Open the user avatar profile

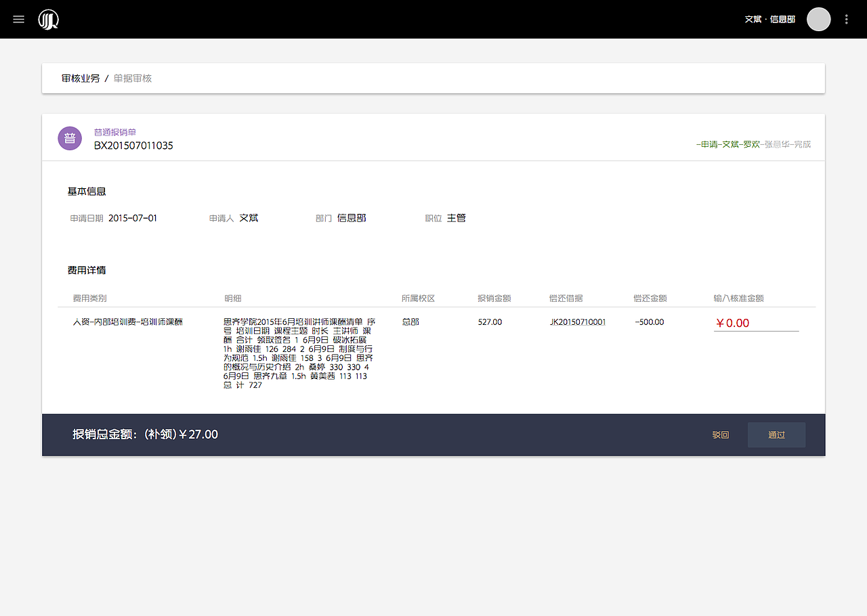(818, 20)
